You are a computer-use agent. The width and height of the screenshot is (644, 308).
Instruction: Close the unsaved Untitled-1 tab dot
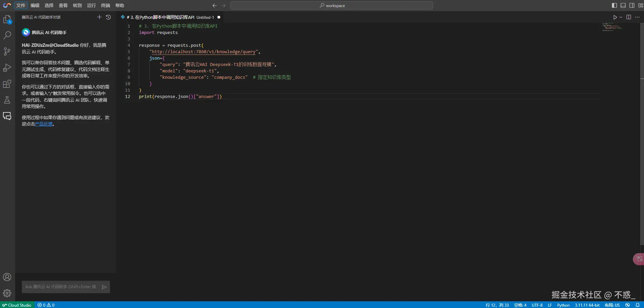point(219,17)
